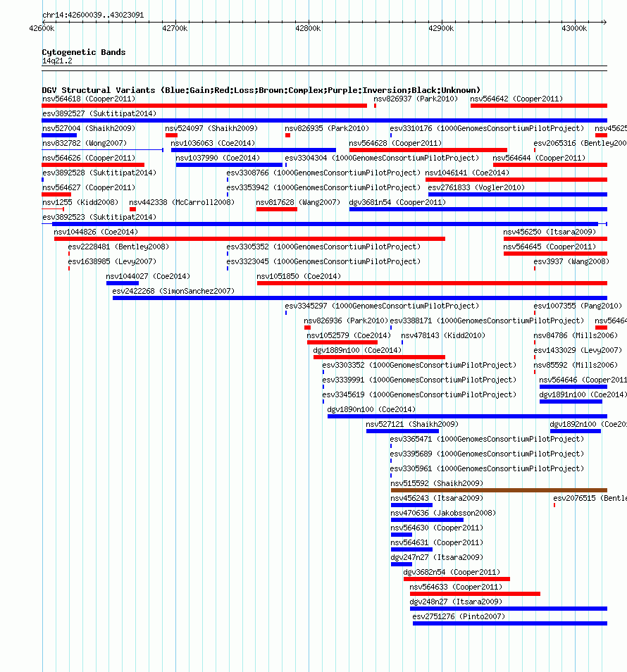Click nsv564645 (Cooper2011) label
Viewport: 627px width, 672px height.
(x=550, y=247)
